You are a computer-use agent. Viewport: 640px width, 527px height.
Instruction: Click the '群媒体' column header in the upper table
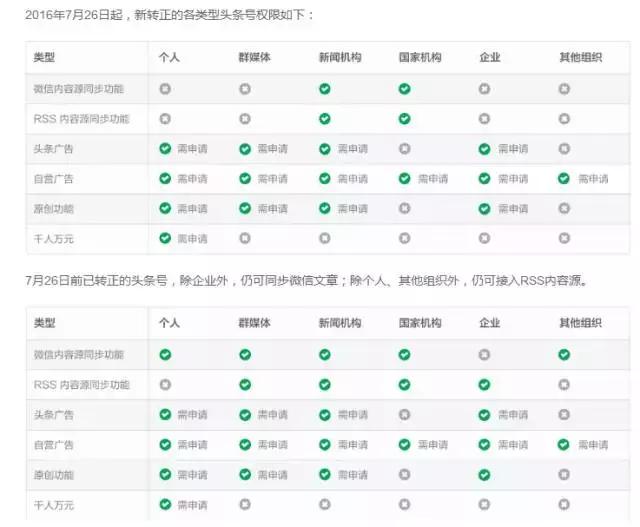click(x=255, y=57)
